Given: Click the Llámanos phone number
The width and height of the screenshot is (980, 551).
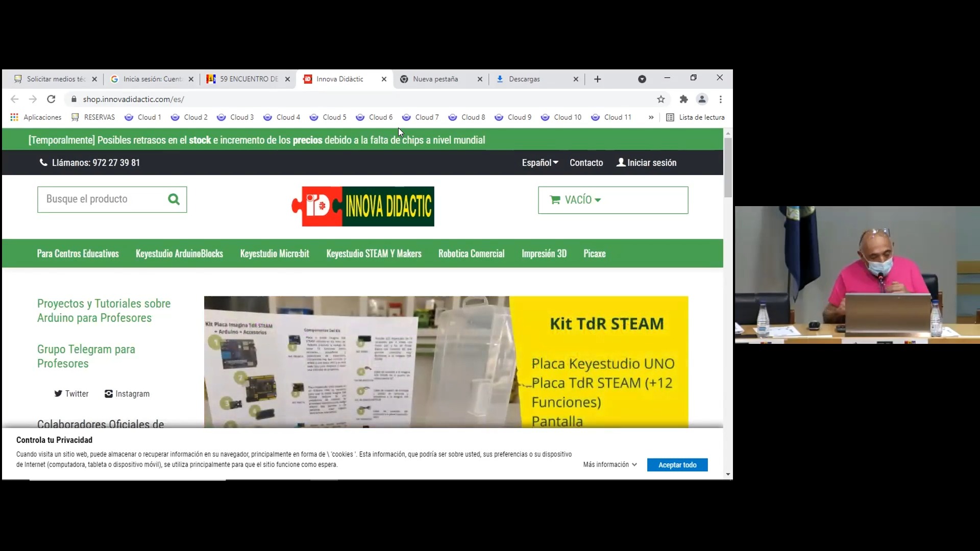Looking at the screenshot, I should tap(90, 163).
